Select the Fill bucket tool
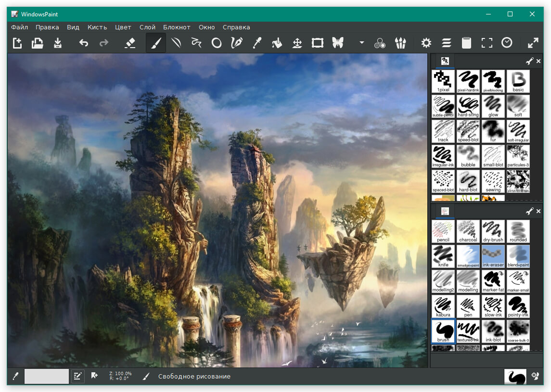This screenshot has height=392, width=551. [277, 43]
